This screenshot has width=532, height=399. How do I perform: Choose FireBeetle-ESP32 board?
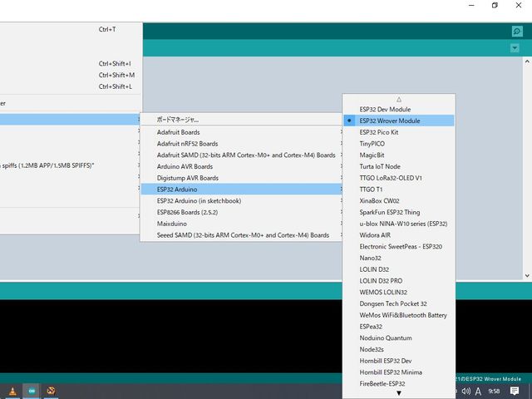coord(399,384)
